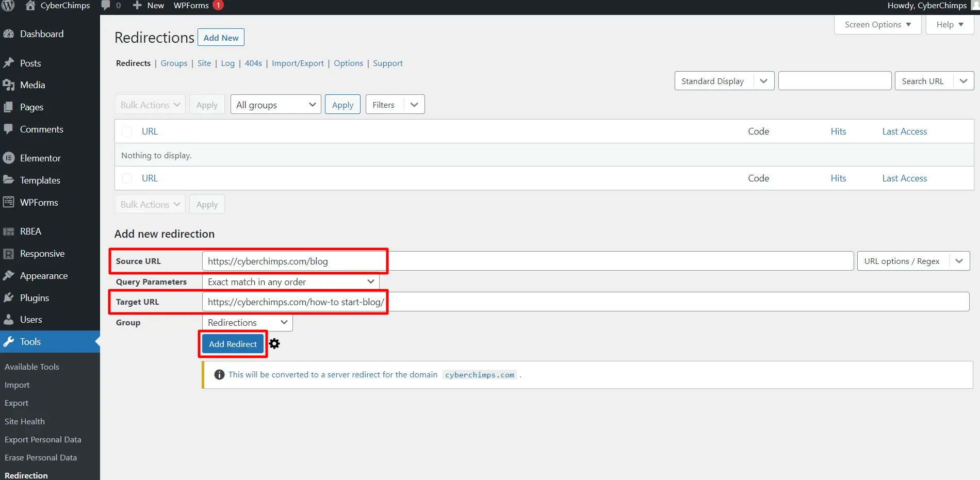Click the Posts pin icon
This screenshot has height=480, width=980.
click(x=8, y=63)
